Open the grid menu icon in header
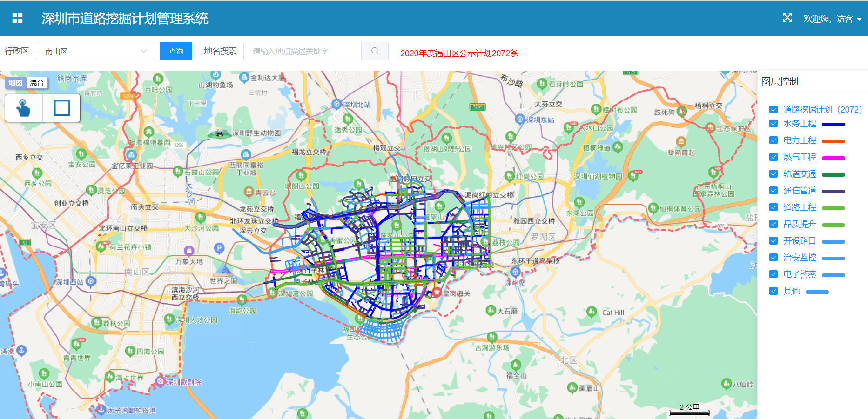The height and width of the screenshot is (419, 868). 17,18
